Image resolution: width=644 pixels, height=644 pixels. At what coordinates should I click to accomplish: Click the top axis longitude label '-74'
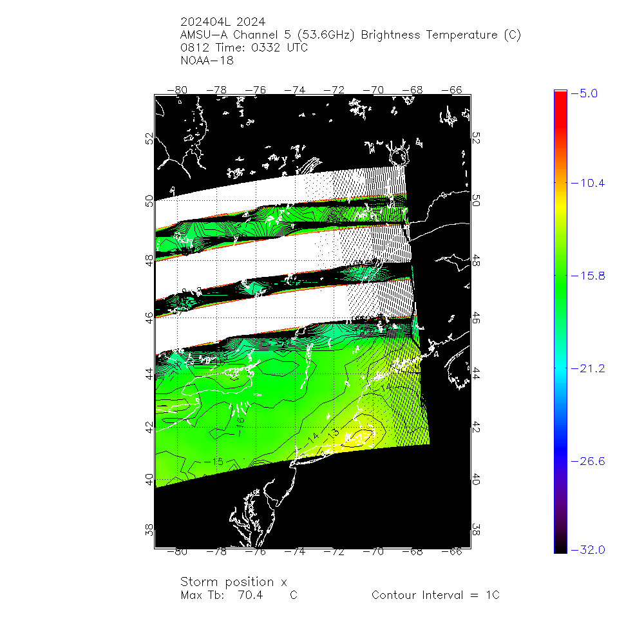[294, 90]
